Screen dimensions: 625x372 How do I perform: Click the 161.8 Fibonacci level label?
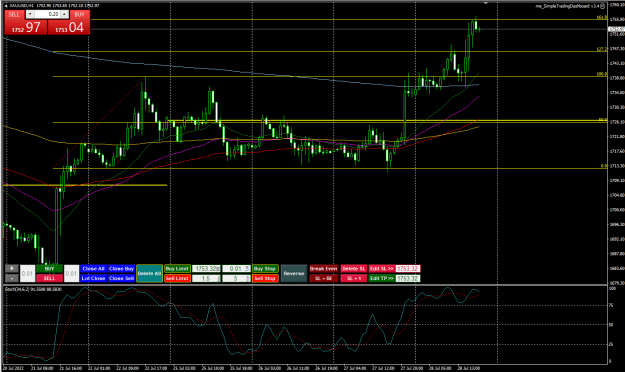[x=601, y=18]
